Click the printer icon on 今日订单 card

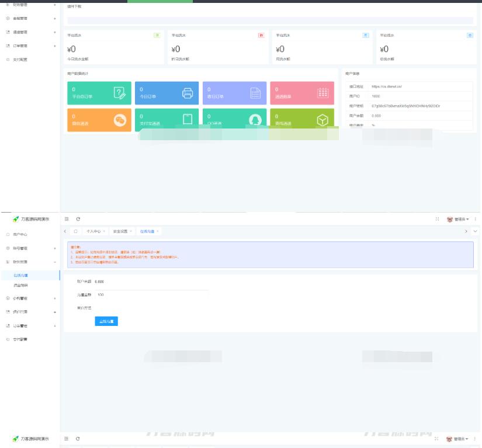click(x=188, y=93)
